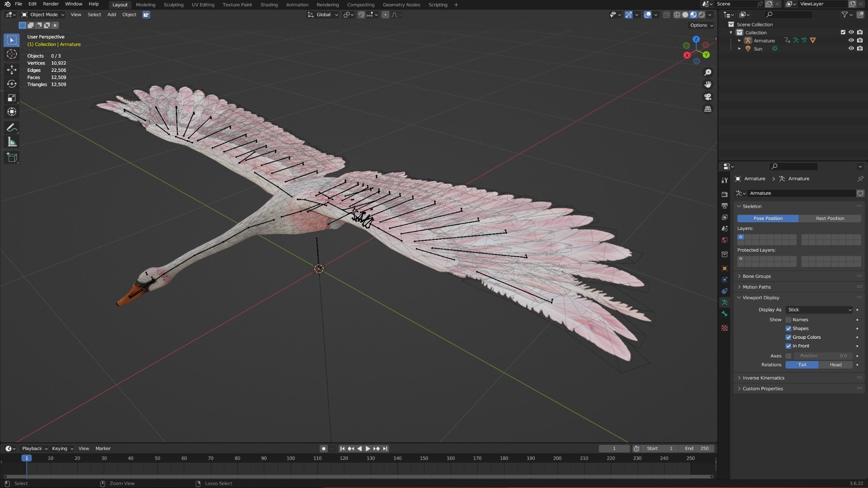The height and width of the screenshot is (488, 868).
Task: Switch to the Shading workspace tab
Action: click(269, 5)
